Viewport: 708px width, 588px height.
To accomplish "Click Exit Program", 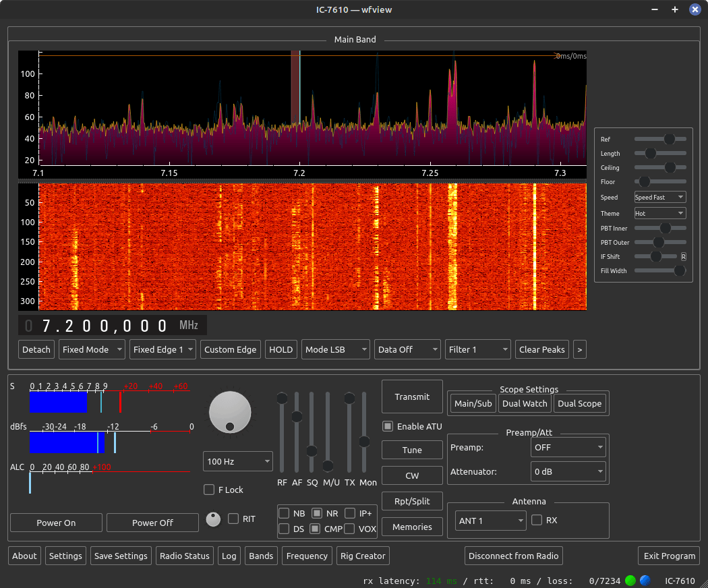I will (x=669, y=556).
